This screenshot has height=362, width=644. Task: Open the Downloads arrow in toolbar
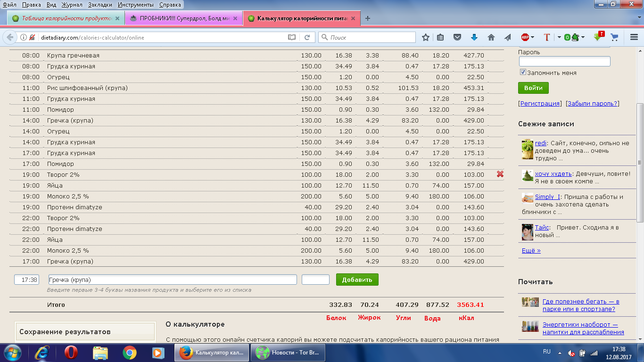point(474,37)
